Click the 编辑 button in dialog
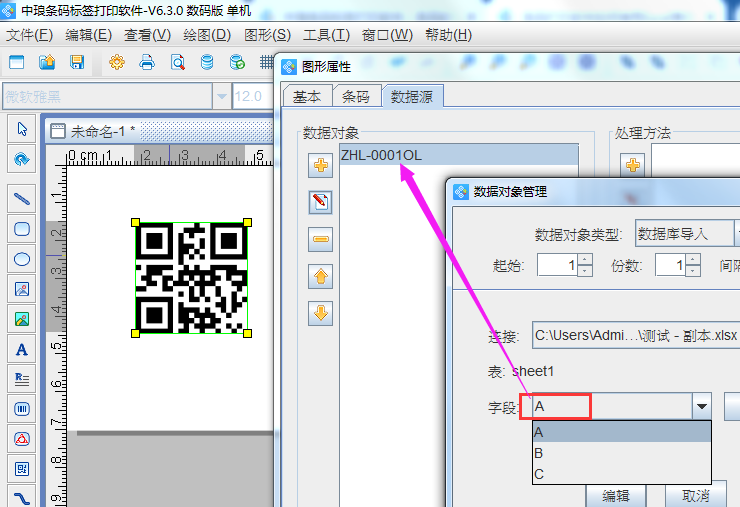 tap(616, 495)
